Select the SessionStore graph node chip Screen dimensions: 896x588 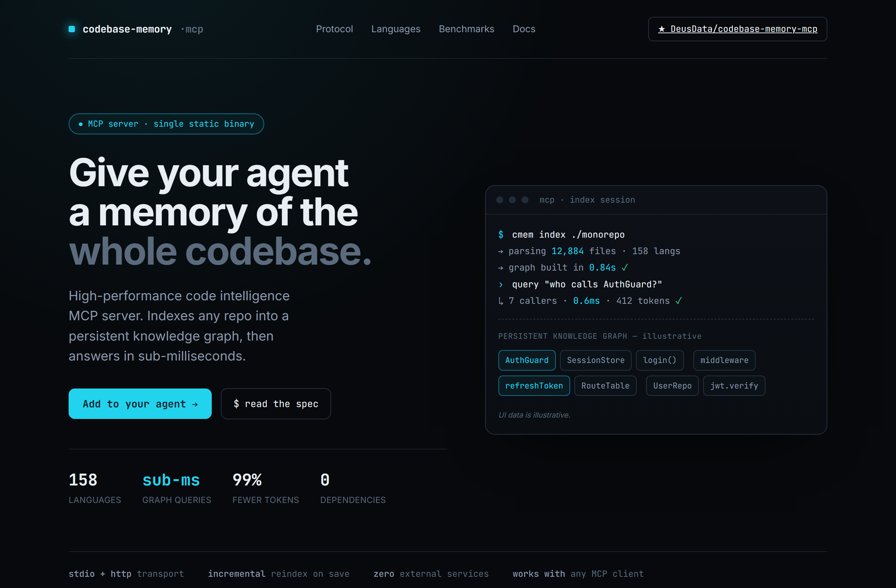(596, 360)
